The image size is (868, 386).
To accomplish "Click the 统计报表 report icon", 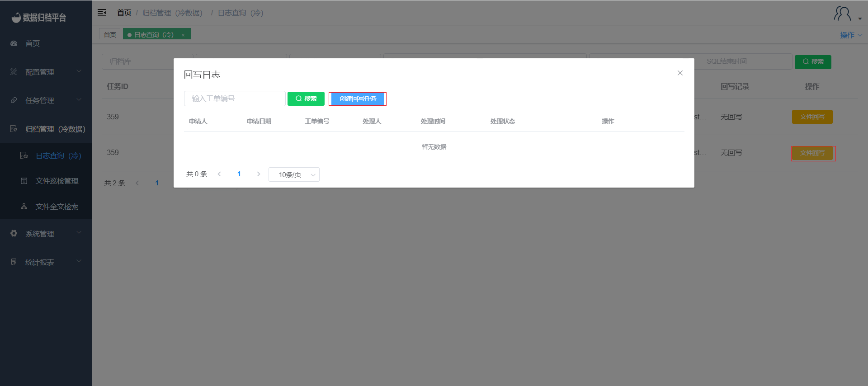I will (x=14, y=262).
